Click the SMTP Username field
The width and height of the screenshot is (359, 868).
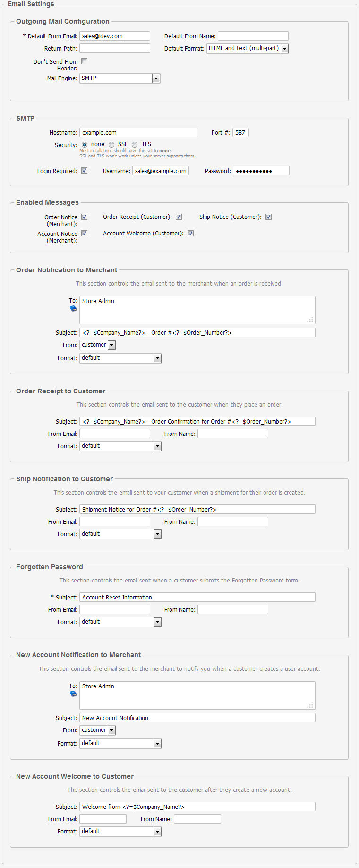pos(161,171)
